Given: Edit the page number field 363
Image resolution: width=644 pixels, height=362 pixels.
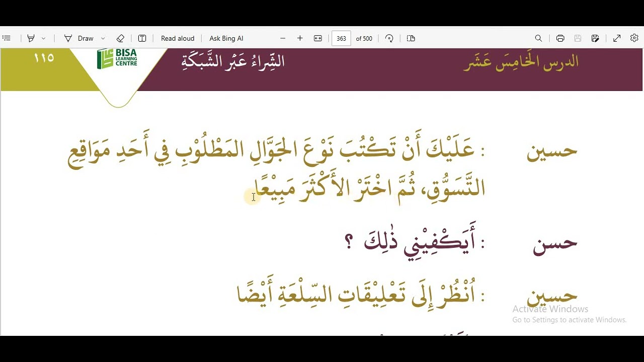Looking at the screenshot, I should [341, 38].
